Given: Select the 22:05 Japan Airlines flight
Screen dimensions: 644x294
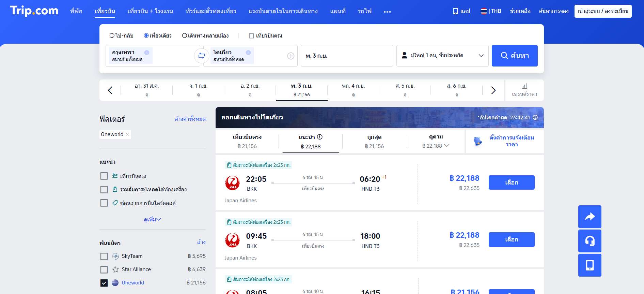Looking at the screenshot, I should pyautogui.click(x=511, y=182).
